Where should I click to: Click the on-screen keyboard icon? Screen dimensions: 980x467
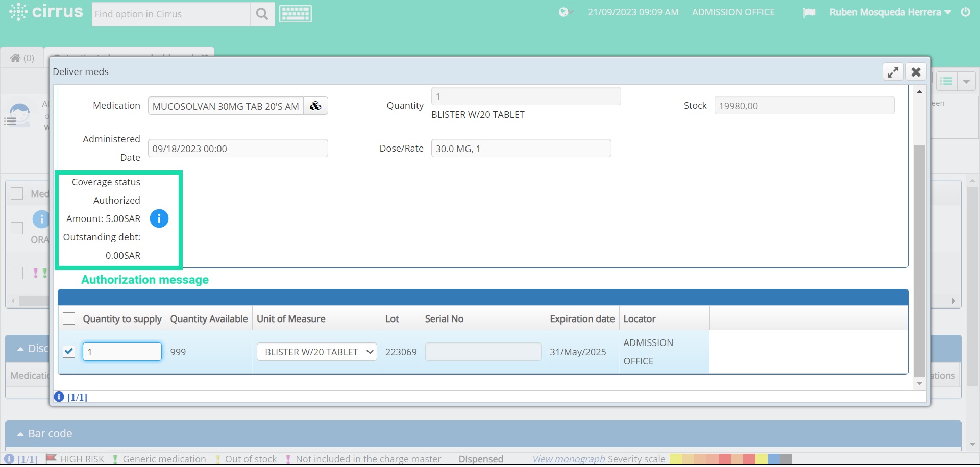coord(295,14)
